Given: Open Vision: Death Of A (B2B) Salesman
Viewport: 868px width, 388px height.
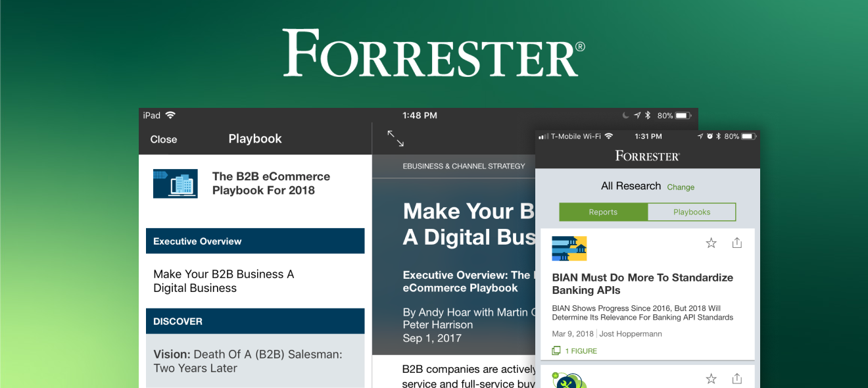Looking at the screenshot, I should coord(248,361).
